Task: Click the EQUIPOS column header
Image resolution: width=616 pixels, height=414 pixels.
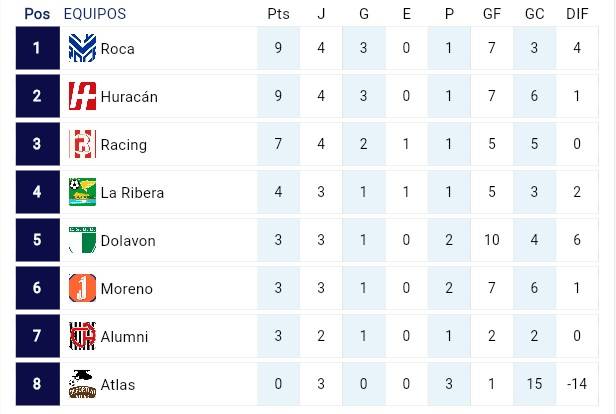Action: 94,14
